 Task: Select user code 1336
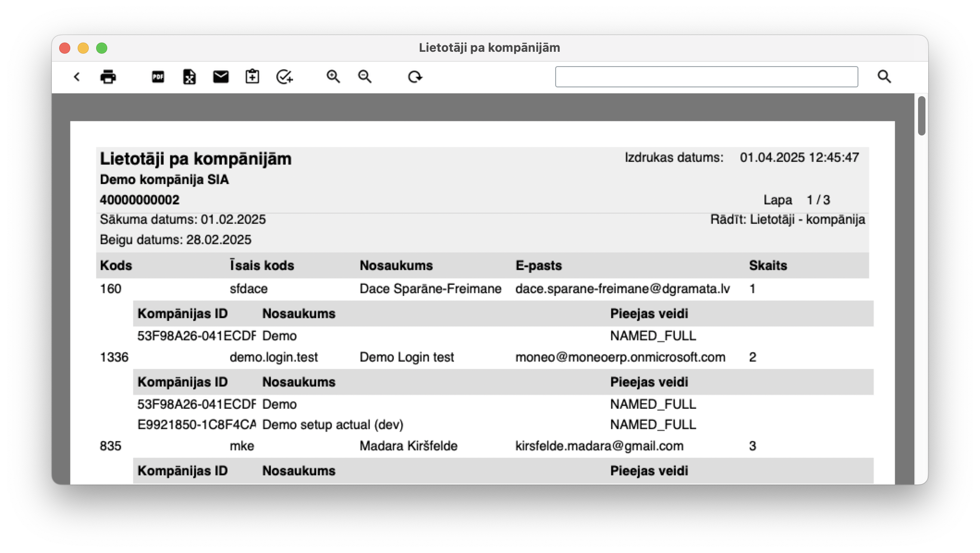114,357
